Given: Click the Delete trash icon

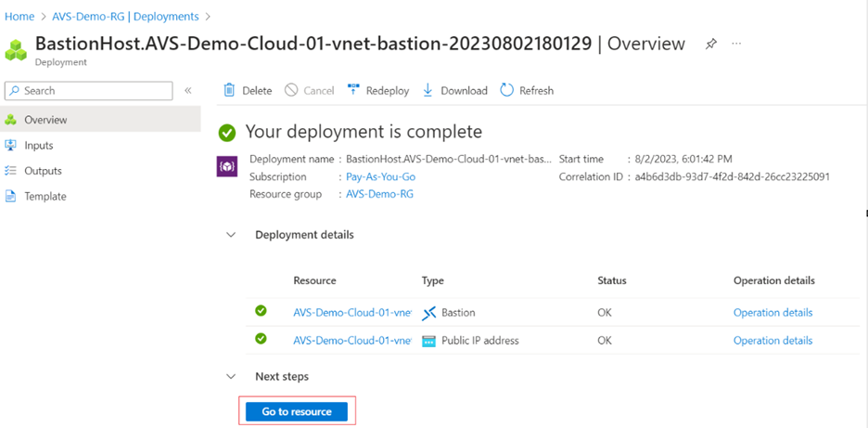Looking at the screenshot, I should click(x=229, y=90).
